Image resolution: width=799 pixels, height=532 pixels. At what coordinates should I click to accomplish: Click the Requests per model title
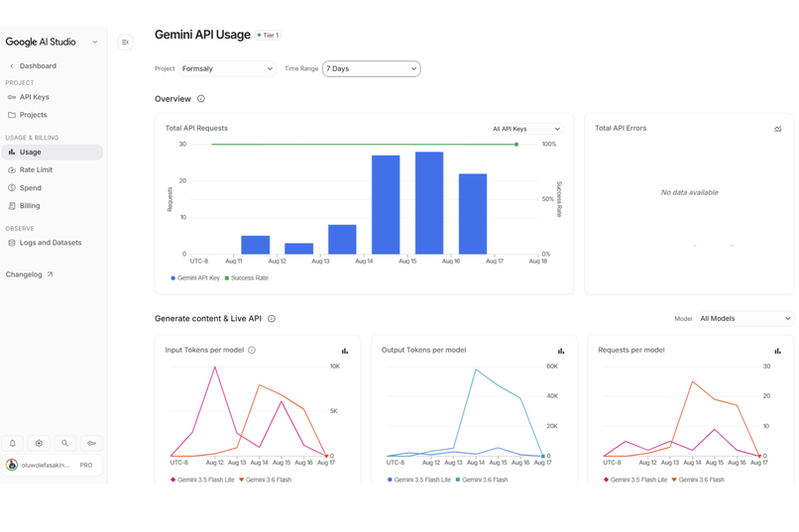[x=630, y=350]
